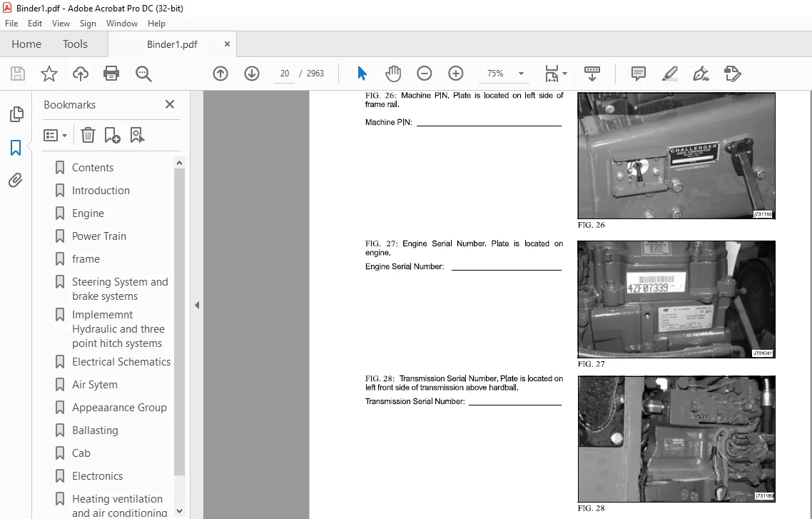Image resolution: width=812 pixels, height=519 pixels.
Task: Print the file with printer icon
Action: [111, 74]
